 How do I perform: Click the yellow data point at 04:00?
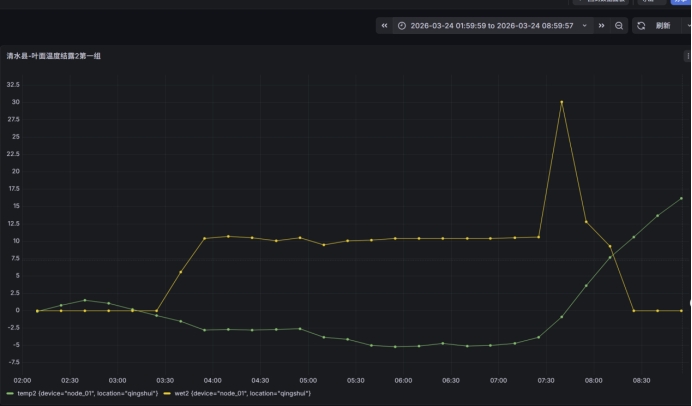pyautogui.click(x=204, y=238)
